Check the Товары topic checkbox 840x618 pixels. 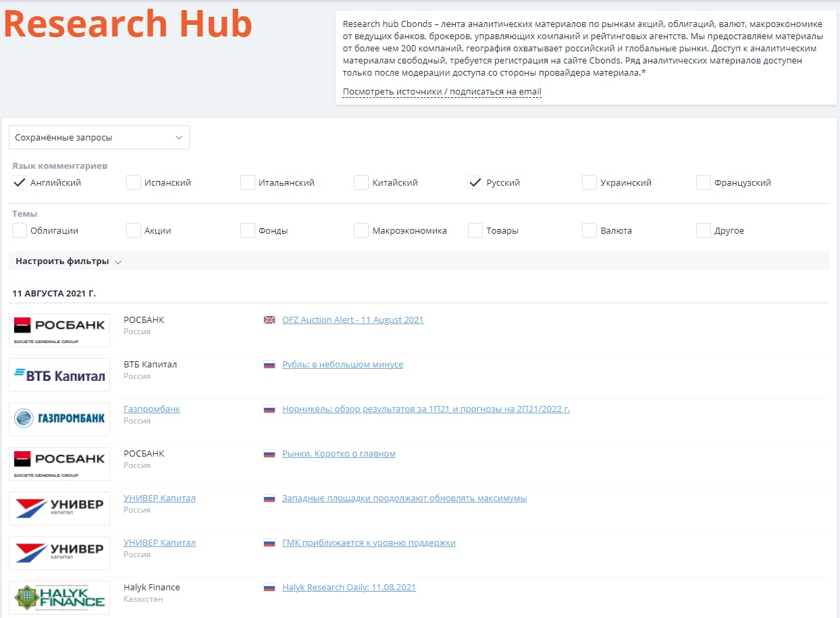(475, 230)
